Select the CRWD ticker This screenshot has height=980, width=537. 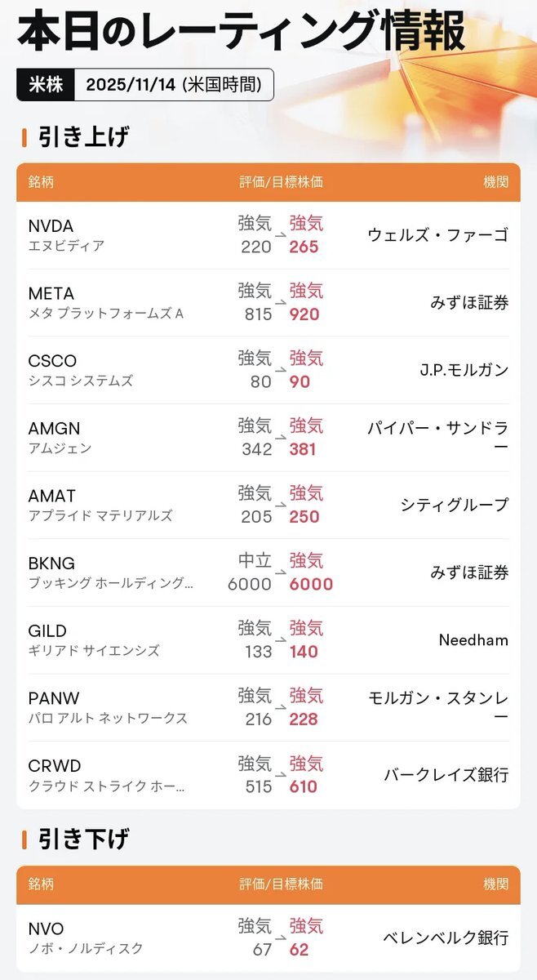click(x=54, y=766)
